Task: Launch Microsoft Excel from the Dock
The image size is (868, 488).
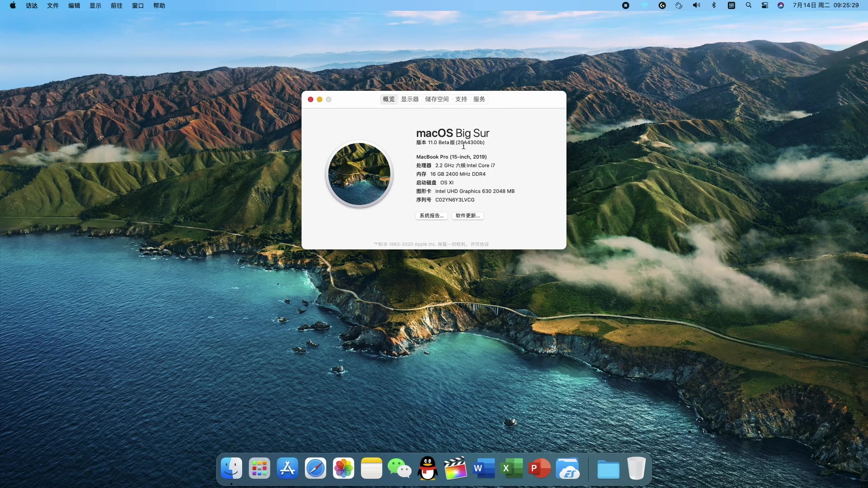Action: click(x=512, y=468)
